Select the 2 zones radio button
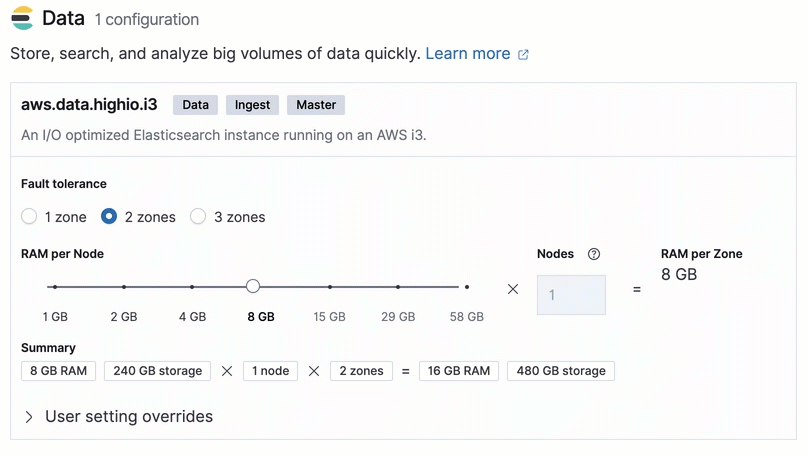This screenshot has width=808, height=455. pyautogui.click(x=109, y=217)
